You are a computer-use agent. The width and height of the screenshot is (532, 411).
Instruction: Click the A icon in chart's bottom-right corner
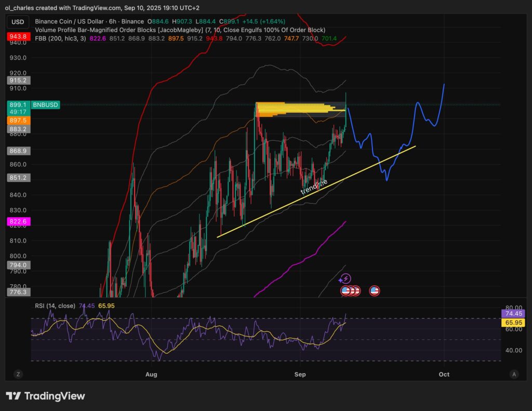coord(514,374)
